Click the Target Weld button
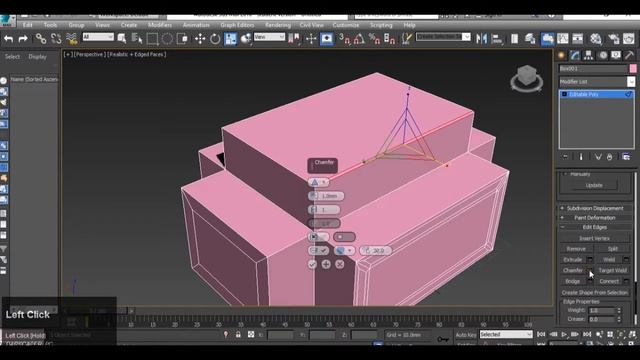The height and width of the screenshot is (360, 640). click(x=612, y=270)
